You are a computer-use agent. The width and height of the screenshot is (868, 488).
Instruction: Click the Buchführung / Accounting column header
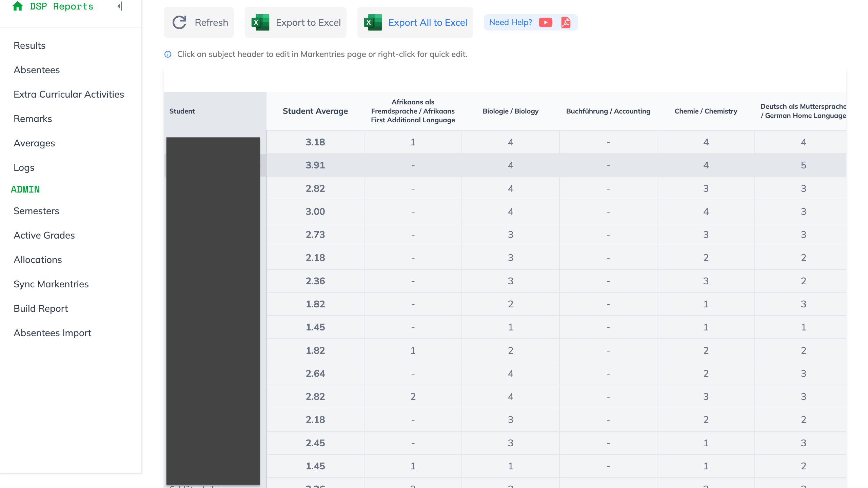[608, 111]
